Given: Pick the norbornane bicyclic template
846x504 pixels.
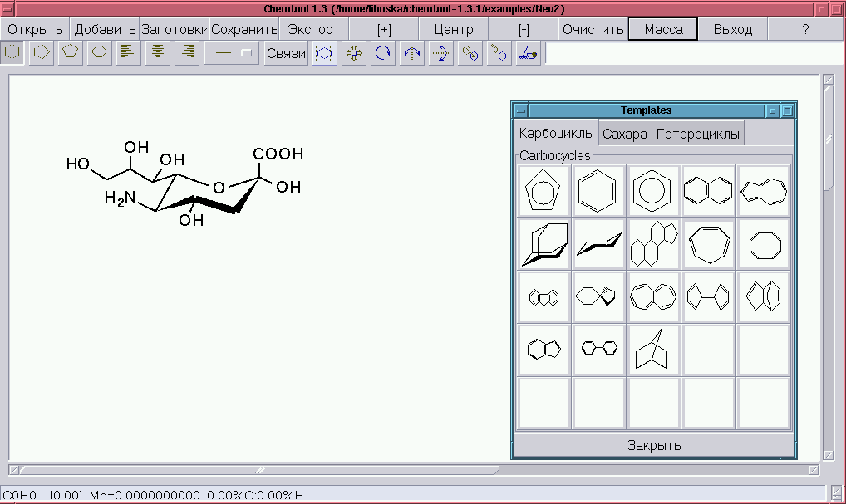Looking at the screenshot, I should tap(653, 350).
